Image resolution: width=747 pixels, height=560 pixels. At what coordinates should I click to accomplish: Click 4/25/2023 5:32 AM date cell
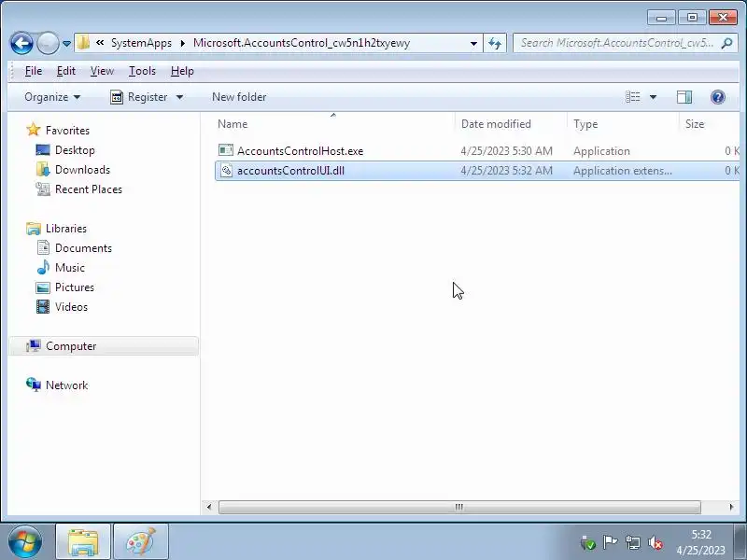[x=506, y=171]
